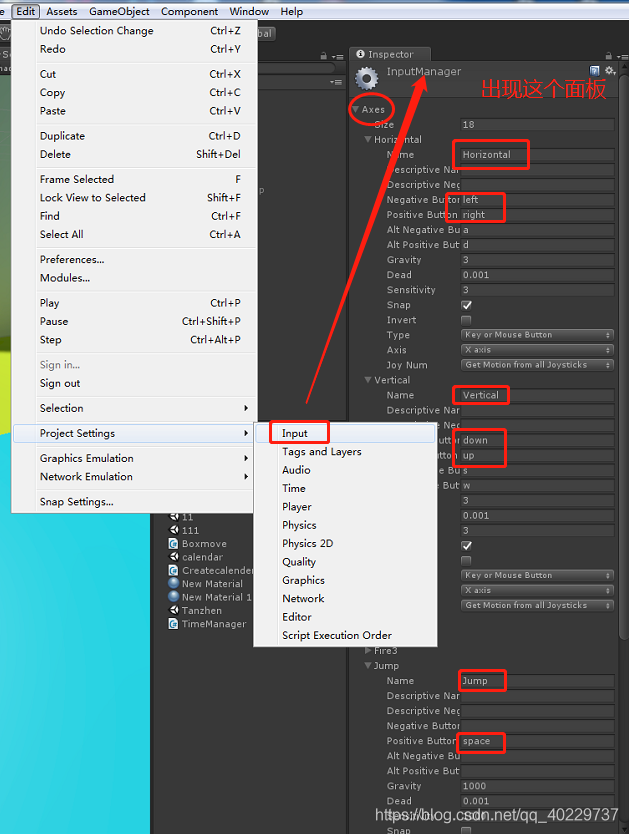Collapse the Horizontal axis foldout
This screenshot has width=629, height=834.
click(368, 139)
